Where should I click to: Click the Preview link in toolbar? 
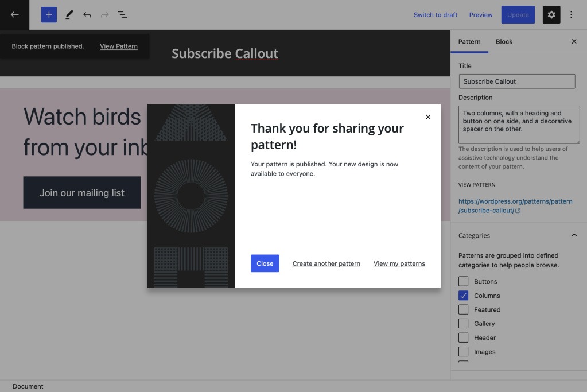(481, 15)
